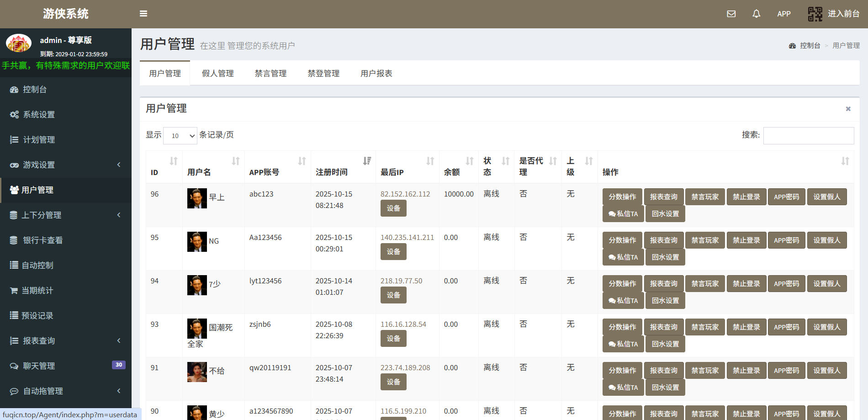
Task: Click 私信TA button for user 95
Action: coord(623,257)
